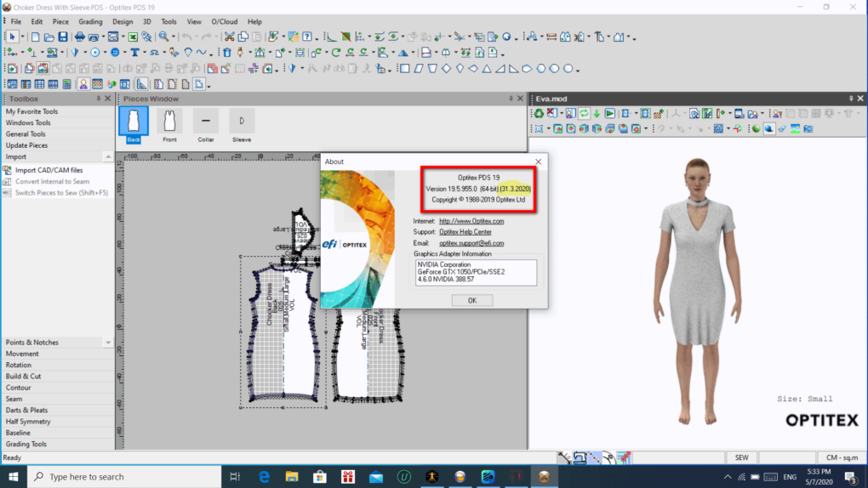Image resolution: width=868 pixels, height=488 pixels.
Task: Select the Back piece thumbnail
Action: tap(134, 124)
